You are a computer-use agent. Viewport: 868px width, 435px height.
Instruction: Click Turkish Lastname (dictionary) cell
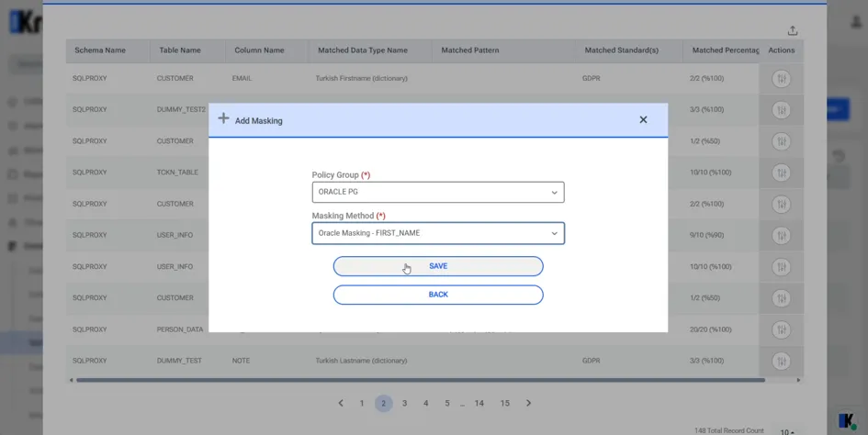point(361,361)
